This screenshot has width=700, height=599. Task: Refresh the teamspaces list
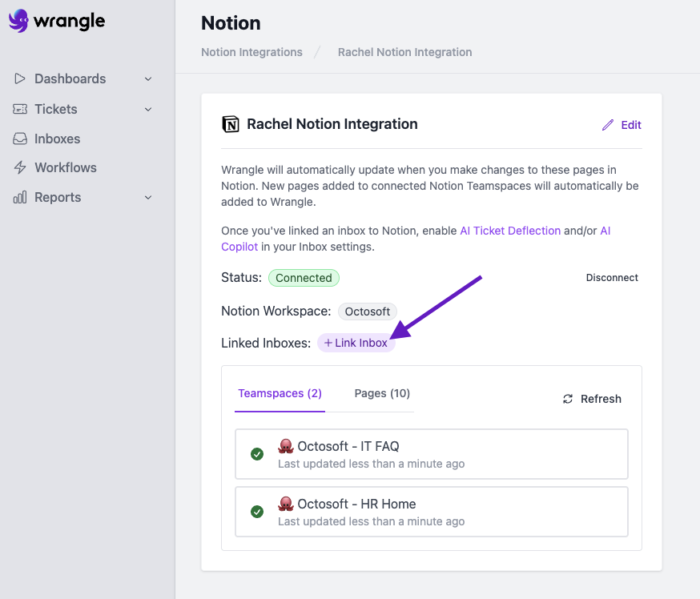592,399
